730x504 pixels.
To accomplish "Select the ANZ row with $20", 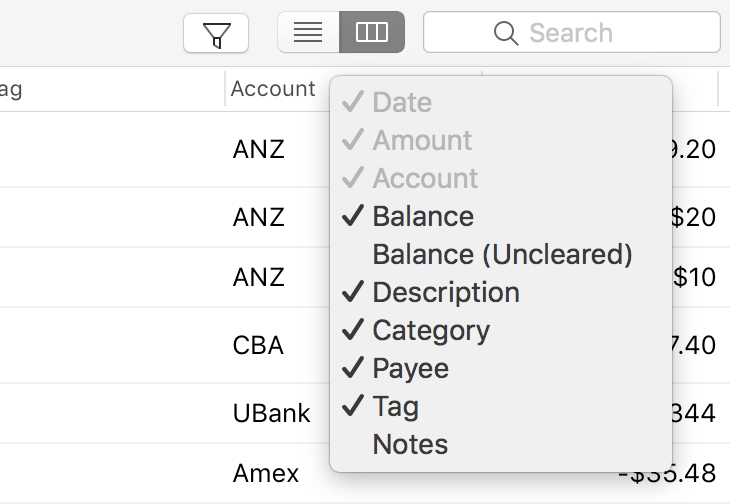I will tap(258, 217).
